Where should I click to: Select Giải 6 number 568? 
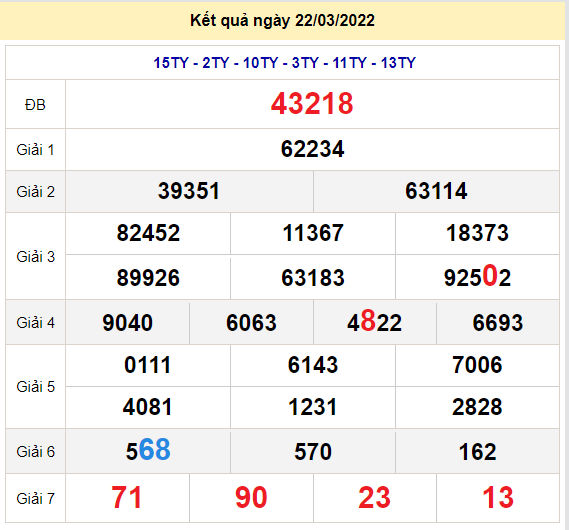click(148, 450)
